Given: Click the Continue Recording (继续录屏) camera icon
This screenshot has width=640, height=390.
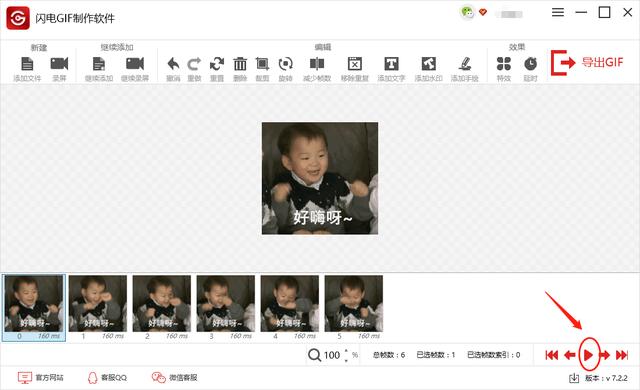Looking at the screenshot, I should pyautogui.click(x=135, y=64).
